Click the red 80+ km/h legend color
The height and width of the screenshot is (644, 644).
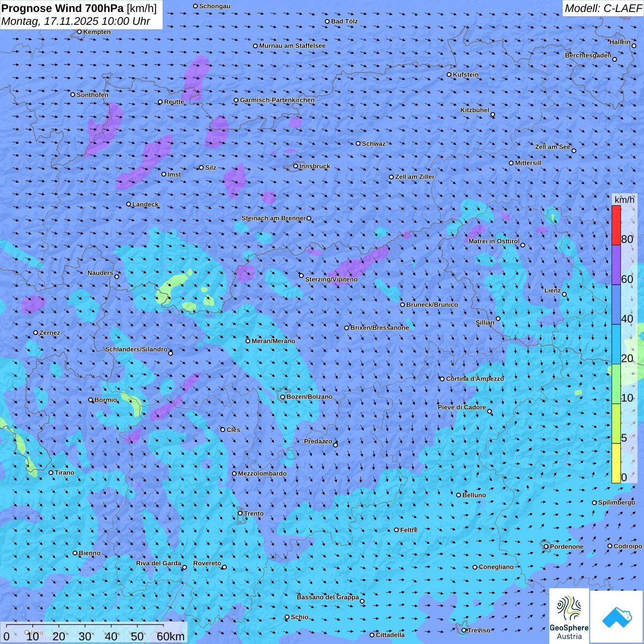[x=616, y=225]
